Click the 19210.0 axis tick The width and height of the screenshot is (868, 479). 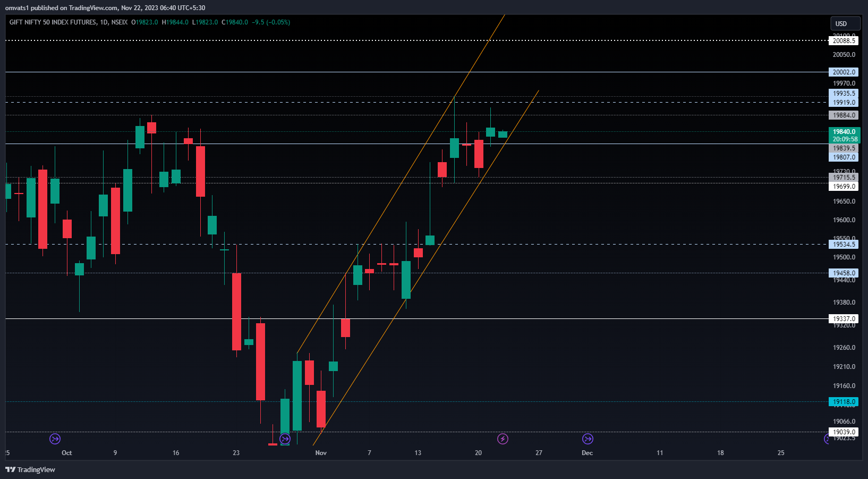tap(844, 367)
